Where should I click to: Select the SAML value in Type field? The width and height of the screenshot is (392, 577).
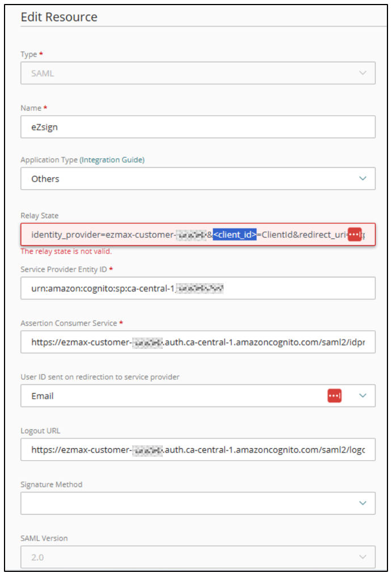pos(43,73)
